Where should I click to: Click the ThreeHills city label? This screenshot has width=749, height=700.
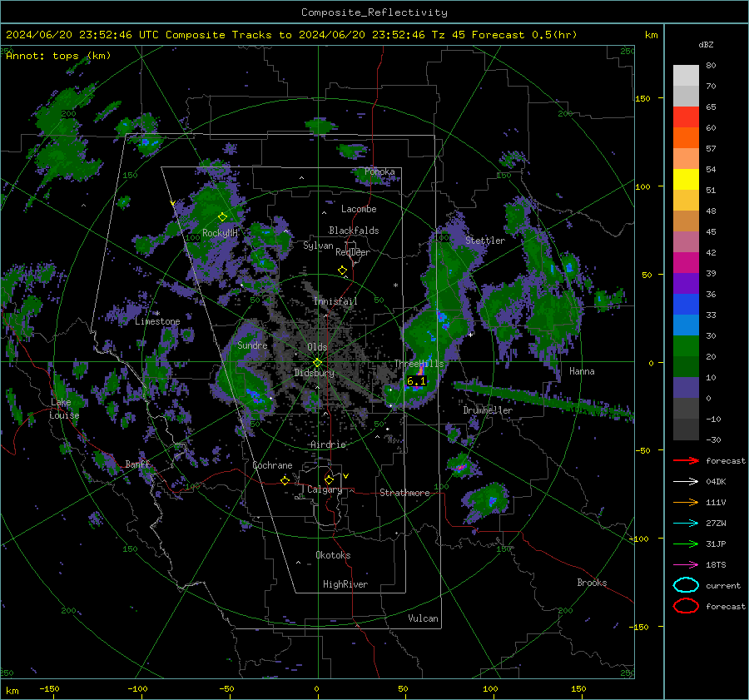click(x=419, y=364)
